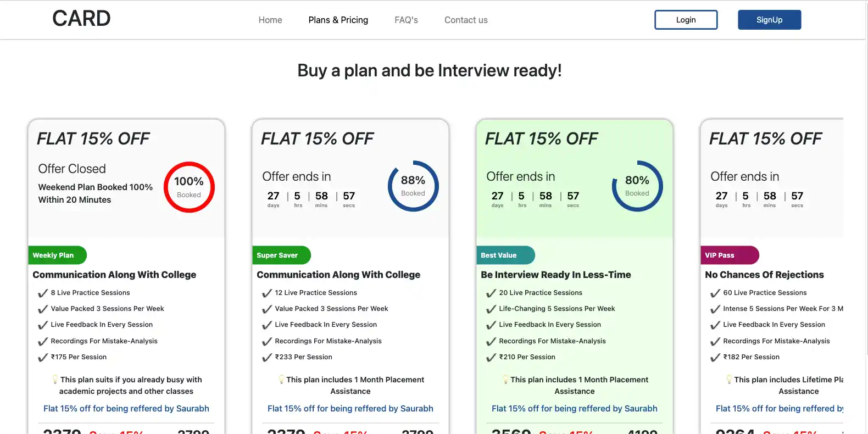The height and width of the screenshot is (434, 868).
Task: Click the Login button
Action: click(x=686, y=20)
